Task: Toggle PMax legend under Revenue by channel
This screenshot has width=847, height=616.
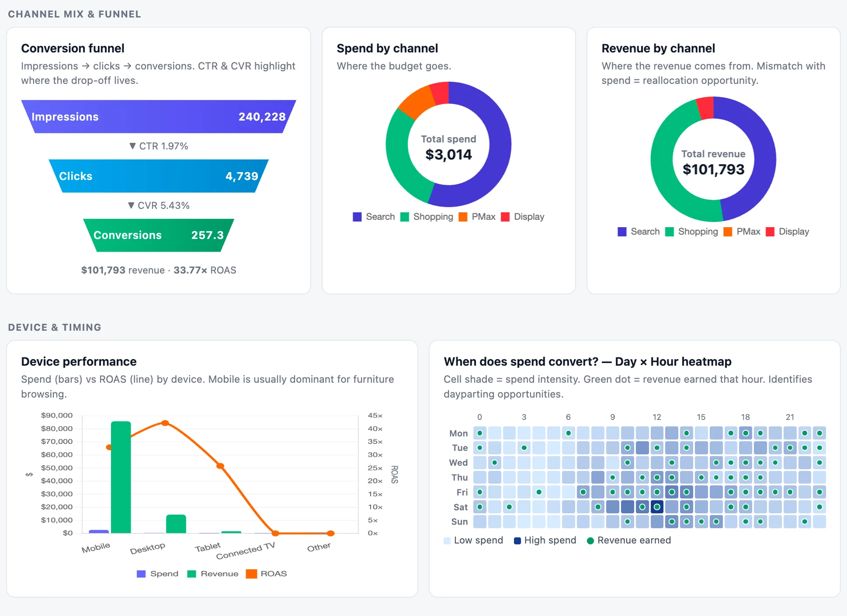Action: [x=742, y=232]
